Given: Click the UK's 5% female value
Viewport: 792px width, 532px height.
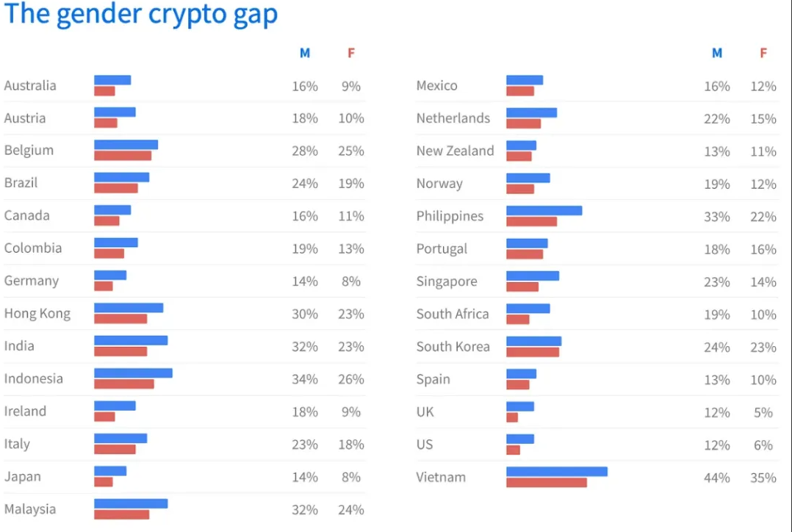Looking at the screenshot, I should point(763,412).
